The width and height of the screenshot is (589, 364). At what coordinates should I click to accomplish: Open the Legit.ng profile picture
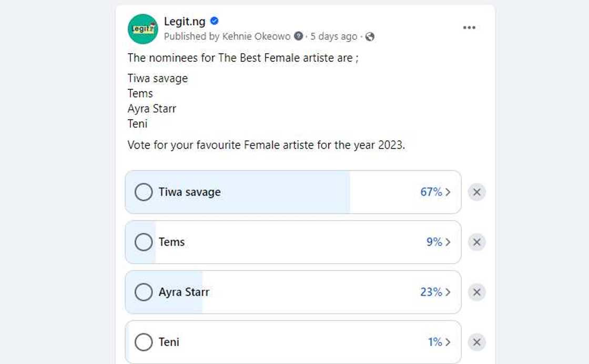point(143,29)
